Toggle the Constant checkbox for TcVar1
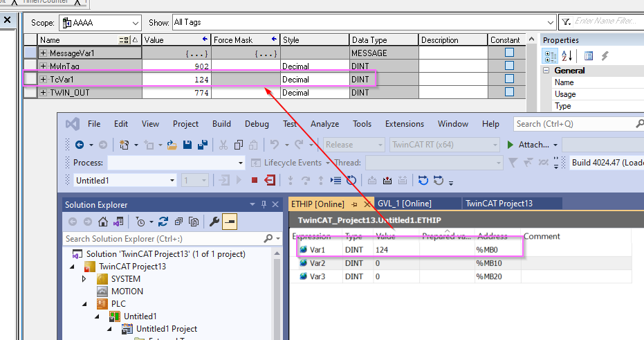644x340 pixels. pos(509,78)
